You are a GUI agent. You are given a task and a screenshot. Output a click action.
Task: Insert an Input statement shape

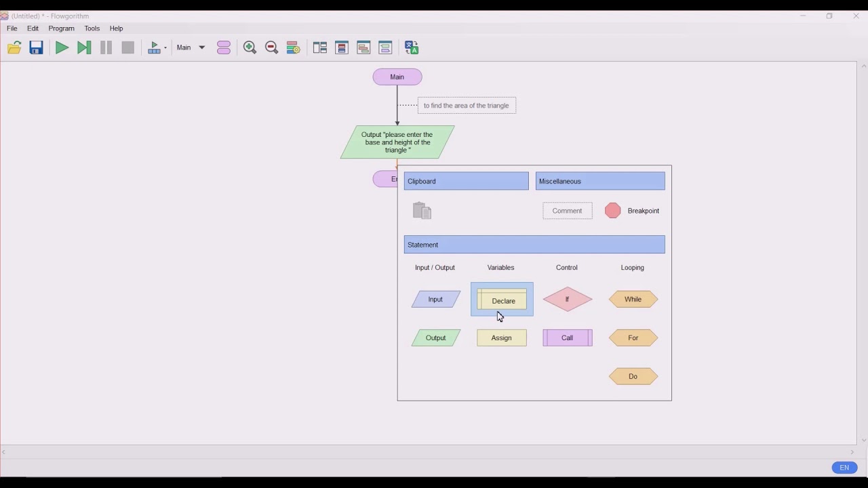tap(436, 300)
